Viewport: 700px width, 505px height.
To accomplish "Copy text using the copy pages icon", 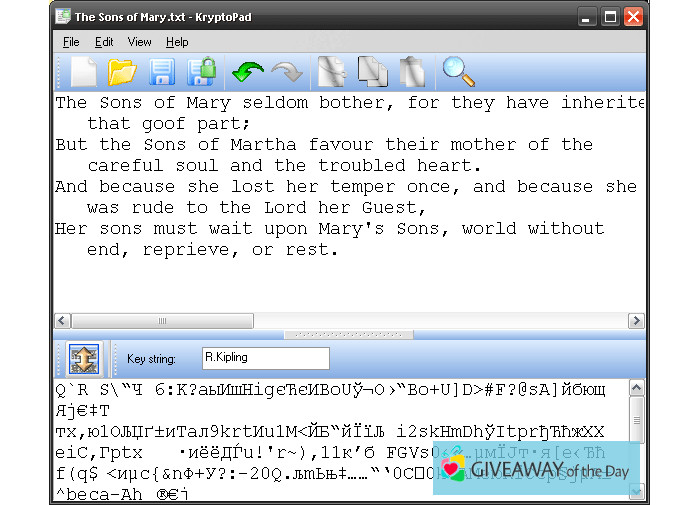I will click(372, 72).
